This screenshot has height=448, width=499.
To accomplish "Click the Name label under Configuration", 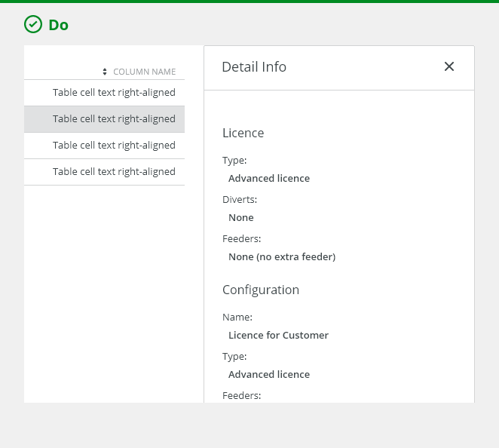I will pyautogui.click(x=237, y=317).
